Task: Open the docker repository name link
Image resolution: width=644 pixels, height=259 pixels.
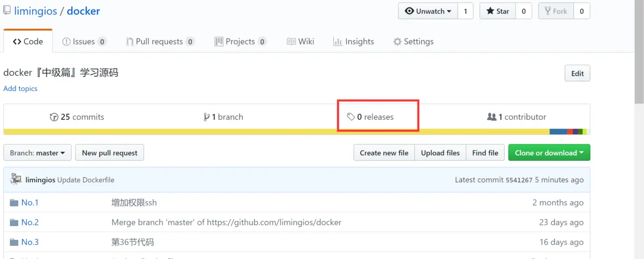Action: tap(83, 11)
